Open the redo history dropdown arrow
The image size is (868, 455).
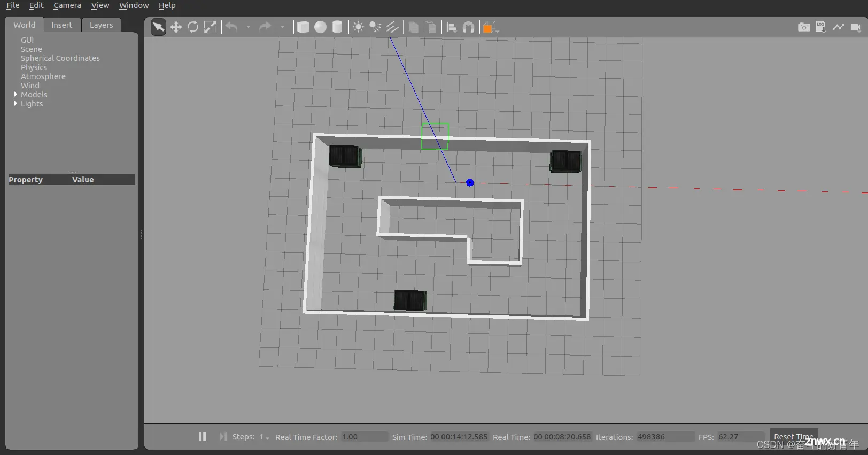[x=282, y=27]
